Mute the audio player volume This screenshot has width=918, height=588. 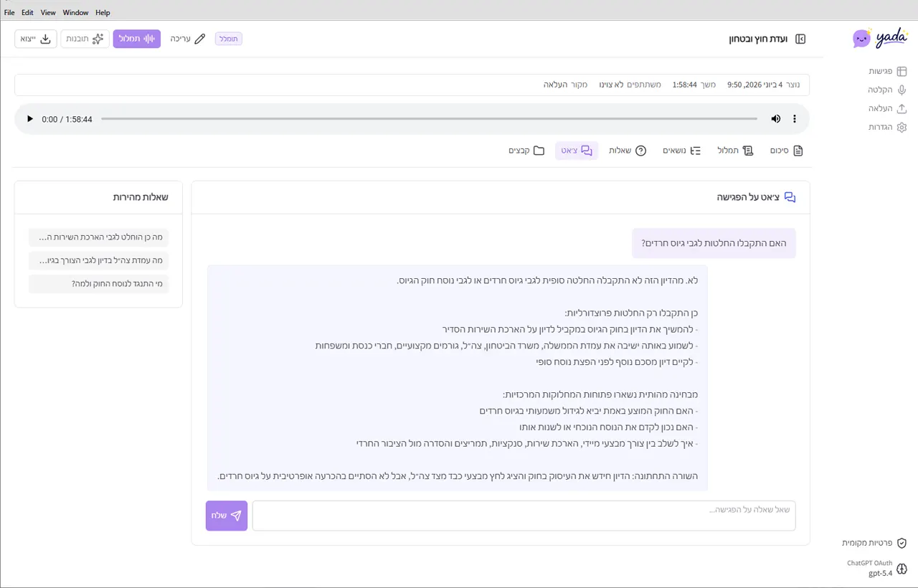coord(776,119)
